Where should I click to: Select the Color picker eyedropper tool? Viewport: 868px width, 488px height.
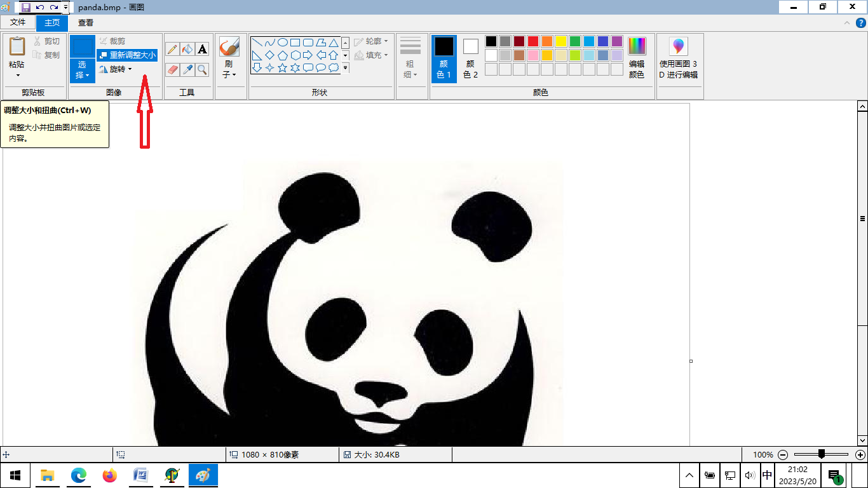187,69
